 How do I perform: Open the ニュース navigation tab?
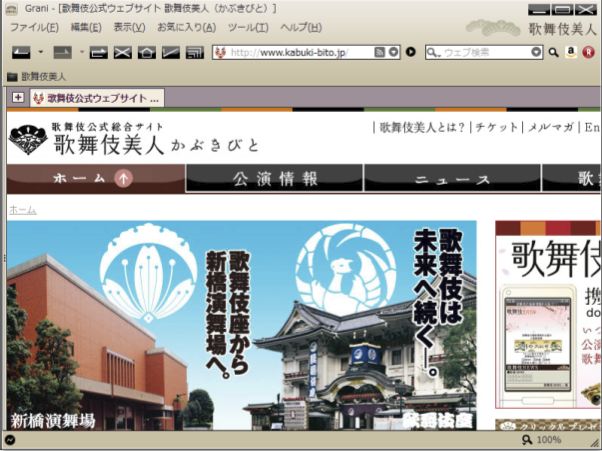coord(452,178)
